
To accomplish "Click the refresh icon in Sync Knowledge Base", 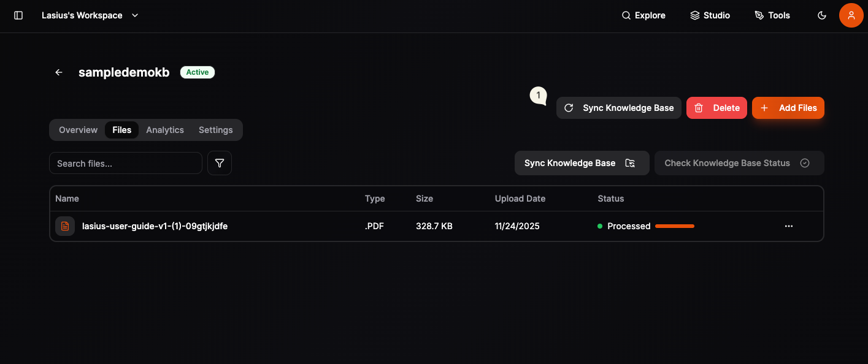I will click(569, 107).
